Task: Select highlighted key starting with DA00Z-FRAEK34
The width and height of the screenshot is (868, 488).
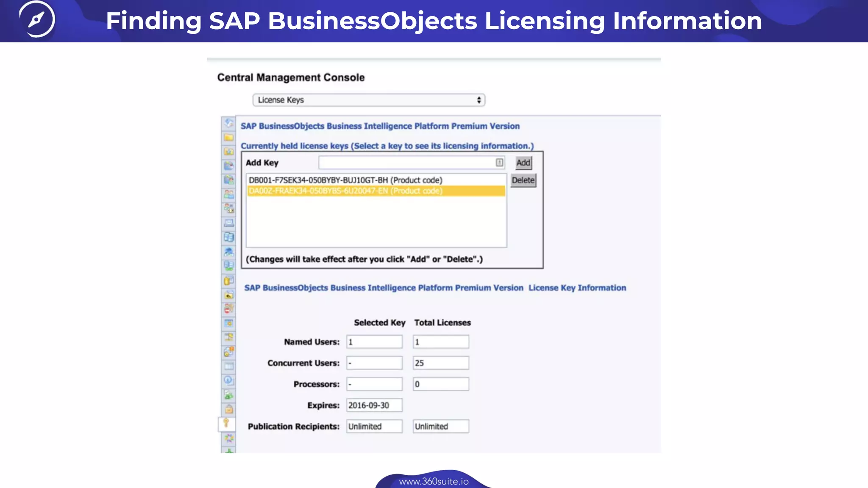Action: [376, 191]
